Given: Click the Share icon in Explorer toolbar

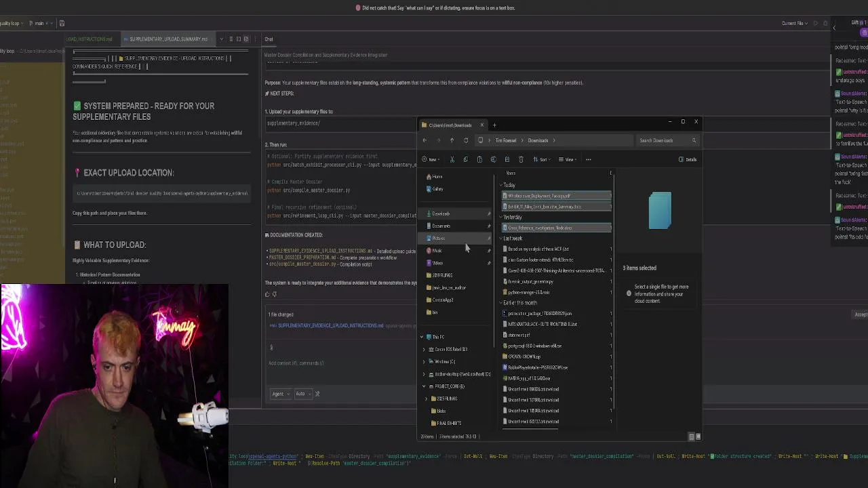Looking at the screenshot, I should point(507,159).
